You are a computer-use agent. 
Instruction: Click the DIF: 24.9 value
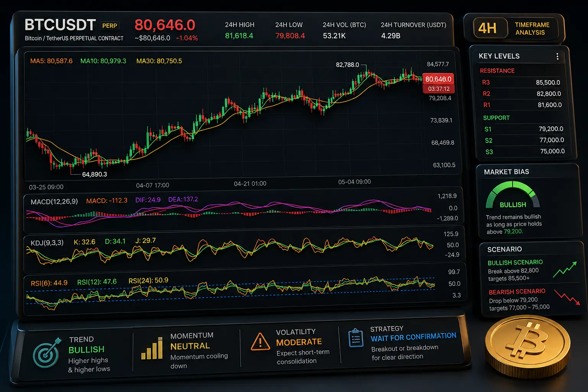coord(148,200)
